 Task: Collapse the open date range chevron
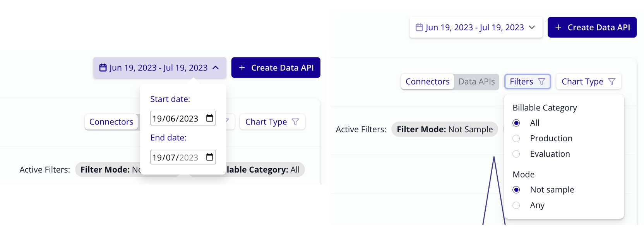216,68
